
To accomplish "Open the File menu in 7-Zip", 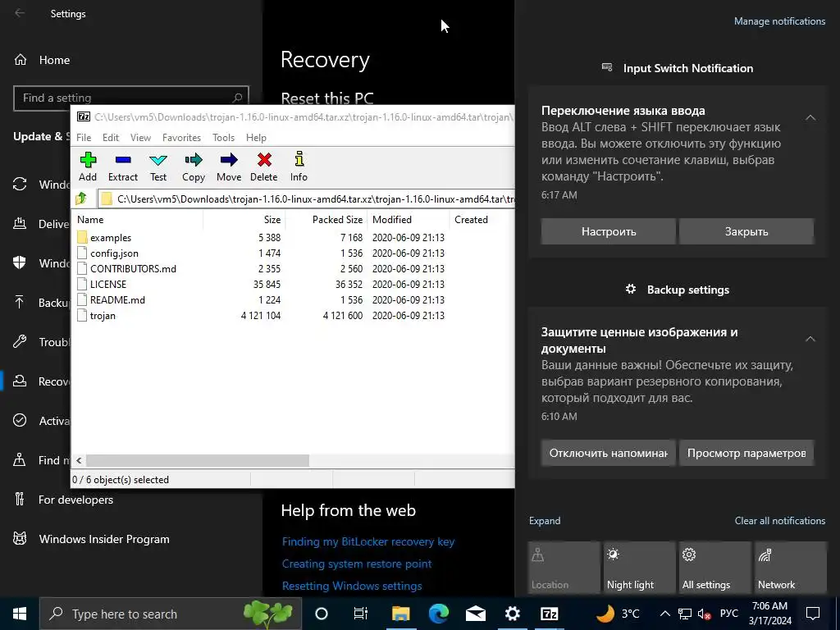I will pos(84,138).
